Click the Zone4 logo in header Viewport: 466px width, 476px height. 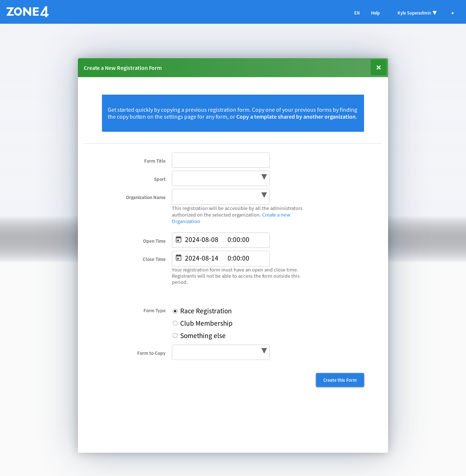pyautogui.click(x=28, y=12)
